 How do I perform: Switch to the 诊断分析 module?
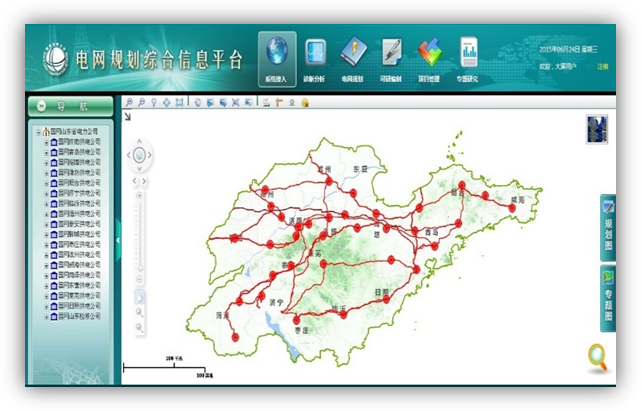pyautogui.click(x=314, y=59)
